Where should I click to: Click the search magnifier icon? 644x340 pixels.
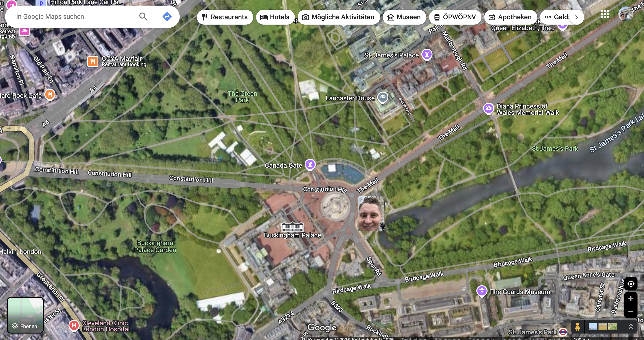coord(143,17)
